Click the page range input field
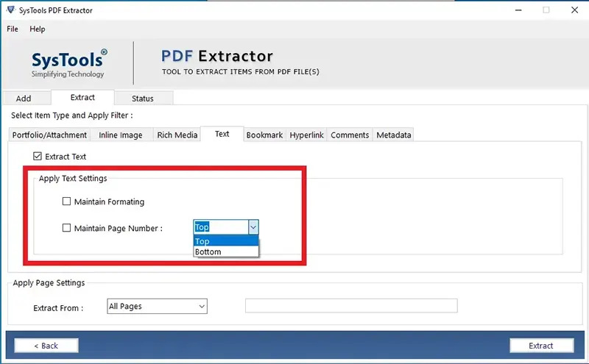Screen dimensions: 589x364 point(351,305)
